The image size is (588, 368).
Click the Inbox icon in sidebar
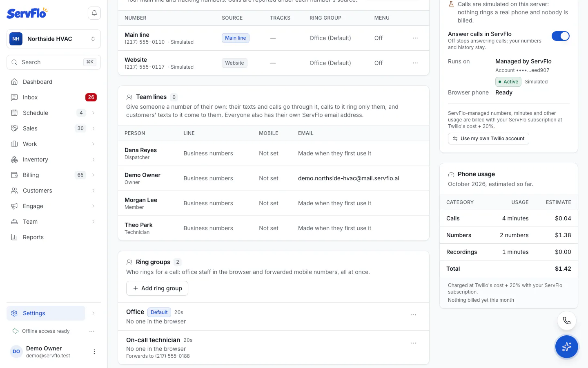[x=14, y=97]
